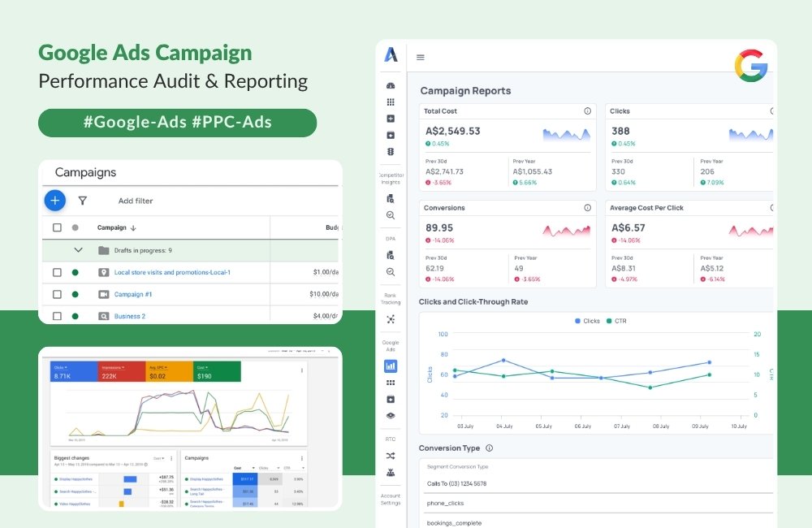
Task: Open the DPA sidebar section
Action: [x=391, y=239]
